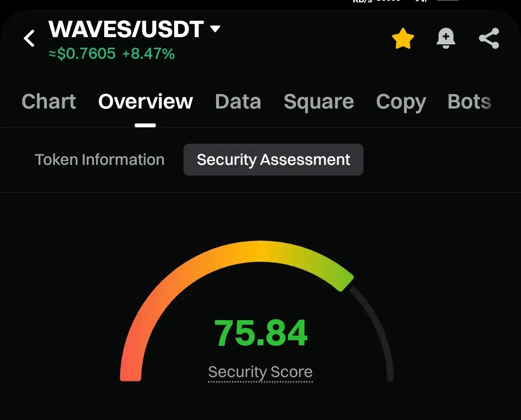Switch to the Bots tab
The height and width of the screenshot is (420, 521).
pyautogui.click(x=469, y=101)
